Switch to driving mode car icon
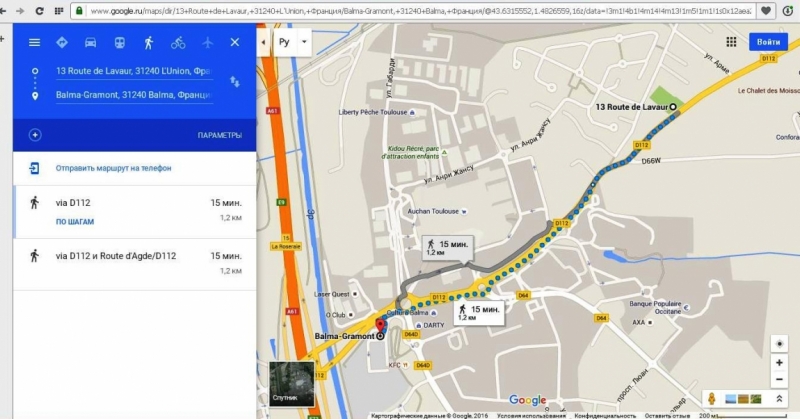The height and width of the screenshot is (419, 800). [x=90, y=42]
